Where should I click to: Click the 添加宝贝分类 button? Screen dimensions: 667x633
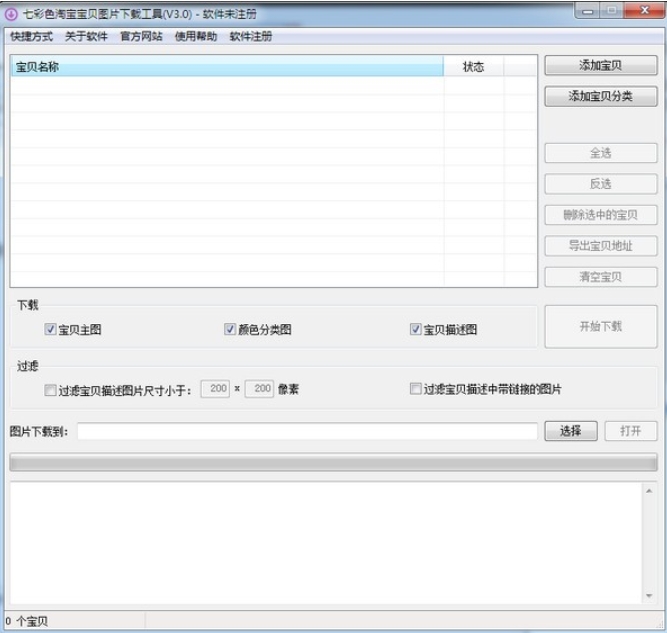(601, 96)
